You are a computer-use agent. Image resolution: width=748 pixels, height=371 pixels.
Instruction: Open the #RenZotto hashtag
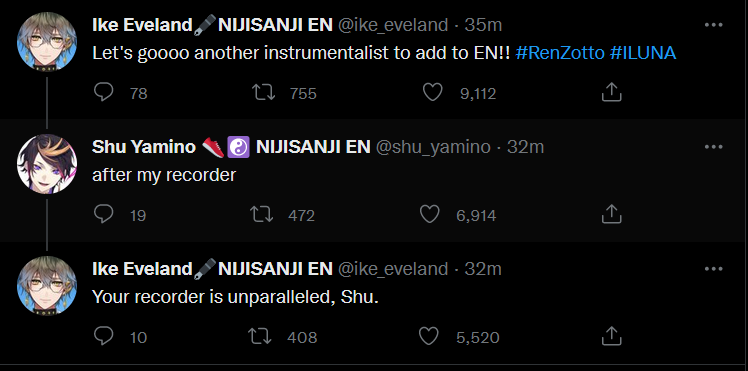(560, 53)
